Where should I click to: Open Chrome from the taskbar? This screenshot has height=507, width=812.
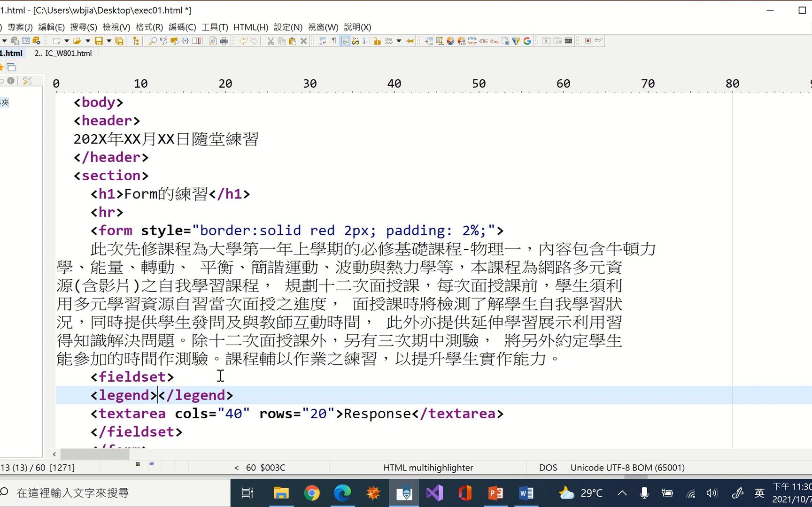pos(312,493)
